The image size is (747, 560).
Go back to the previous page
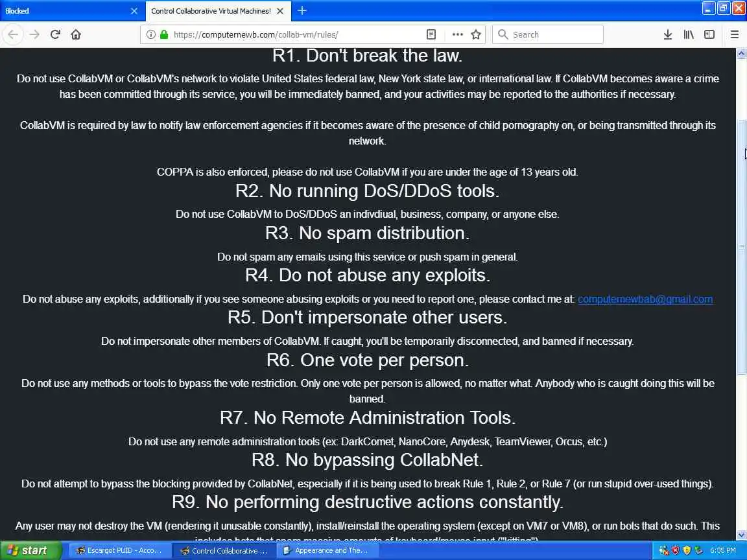point(14,34)
